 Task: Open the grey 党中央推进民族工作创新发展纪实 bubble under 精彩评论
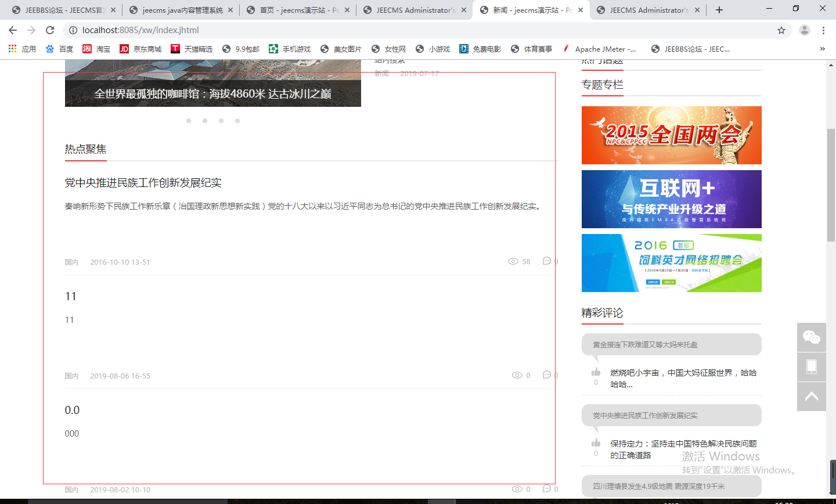click(672, 415)
